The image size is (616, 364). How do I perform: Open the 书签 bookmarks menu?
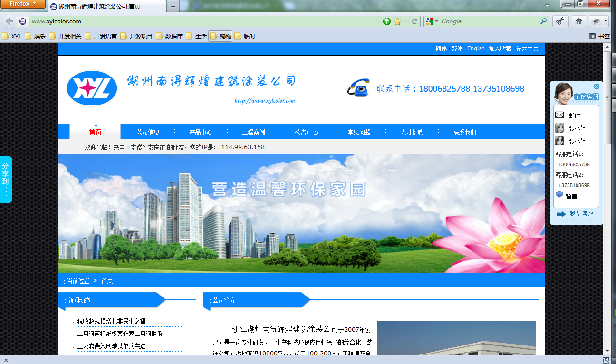599,36
